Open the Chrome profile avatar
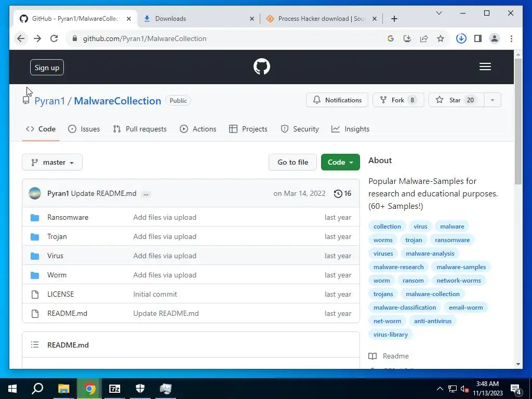 click(x=495, y=38)
